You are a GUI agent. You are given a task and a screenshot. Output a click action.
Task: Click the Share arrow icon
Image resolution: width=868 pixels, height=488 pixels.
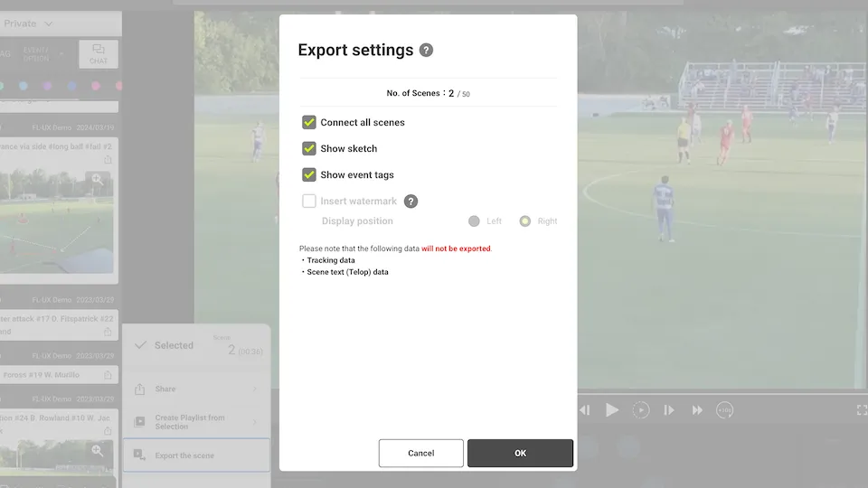[139, 389]
